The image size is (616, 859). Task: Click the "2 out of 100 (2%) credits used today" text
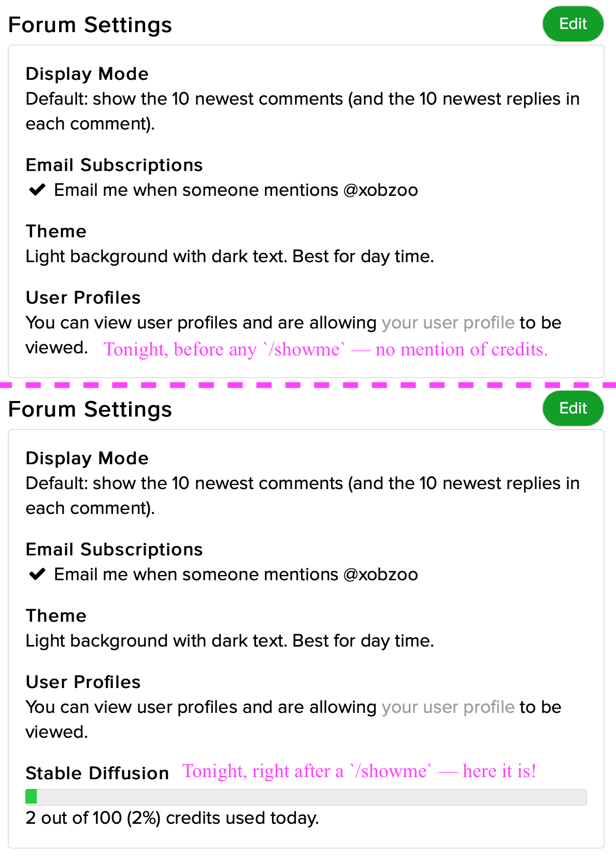pyautogui.click(x=172, y=818)
